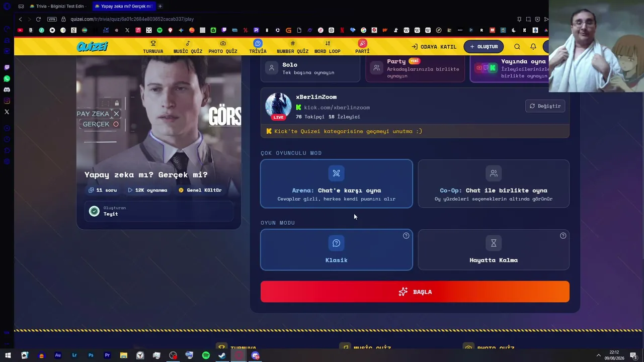Launch Photoshop from the taskbar
Screen dimensions: 644x362
(91, 355)
